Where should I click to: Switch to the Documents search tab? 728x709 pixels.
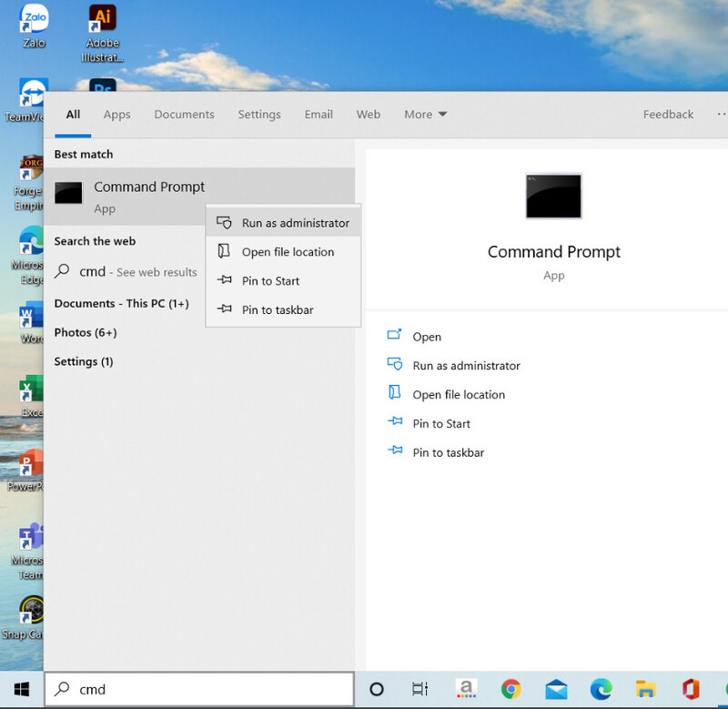pos(185,114)
